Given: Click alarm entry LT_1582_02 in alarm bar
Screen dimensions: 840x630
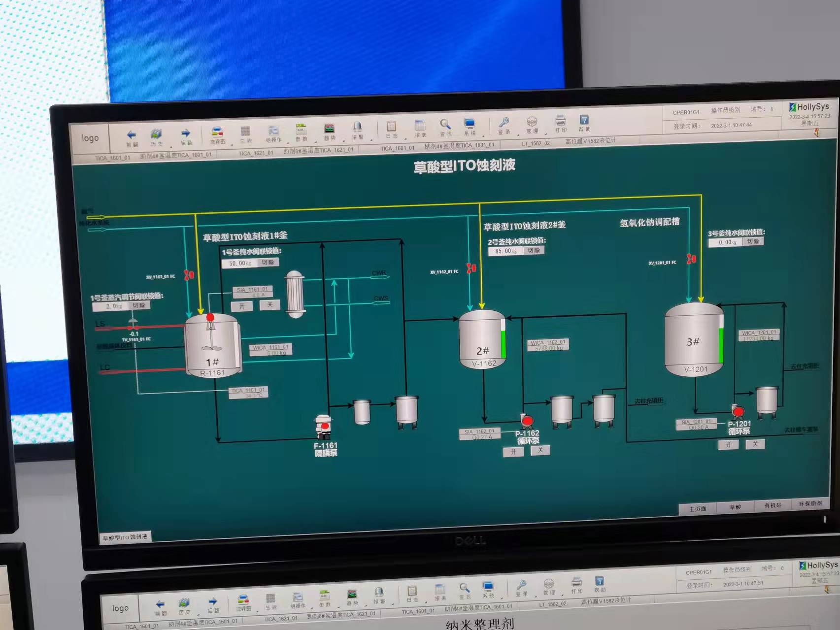Looking at the screenshot, I should point(536,143).
